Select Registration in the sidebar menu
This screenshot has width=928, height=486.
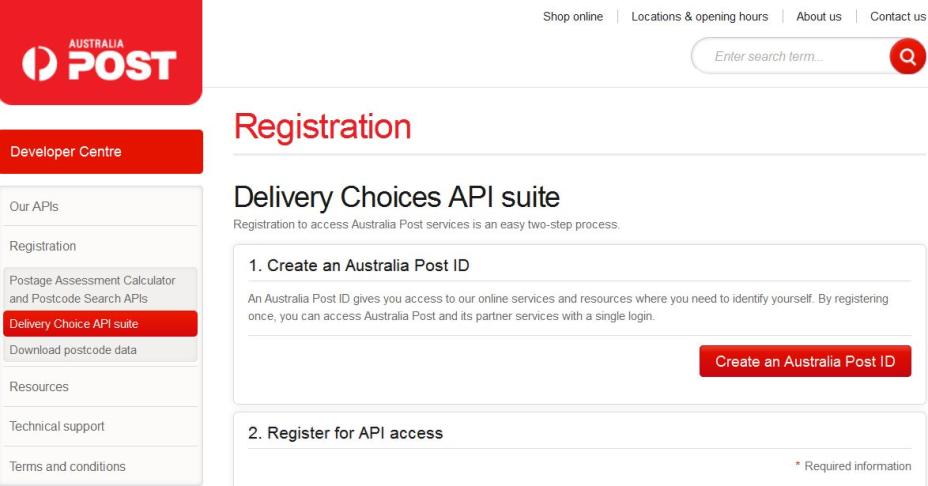102,246
